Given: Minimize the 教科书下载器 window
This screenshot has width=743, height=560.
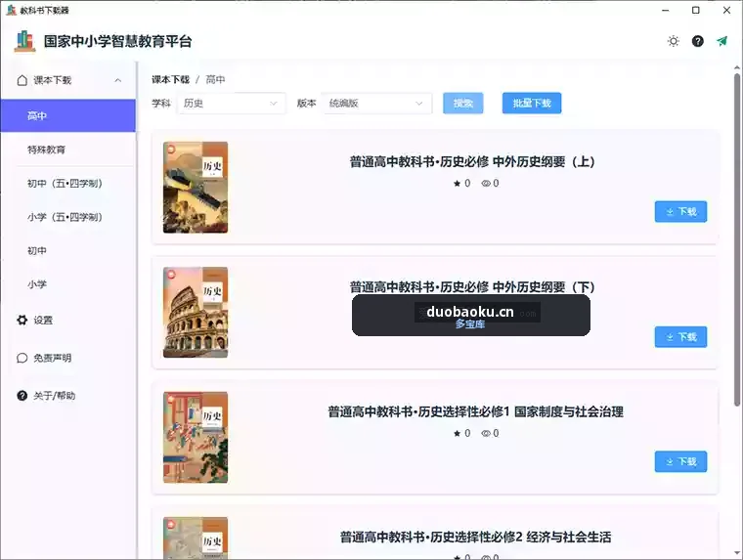Looking at the screenshot, I should coord(666,10).
